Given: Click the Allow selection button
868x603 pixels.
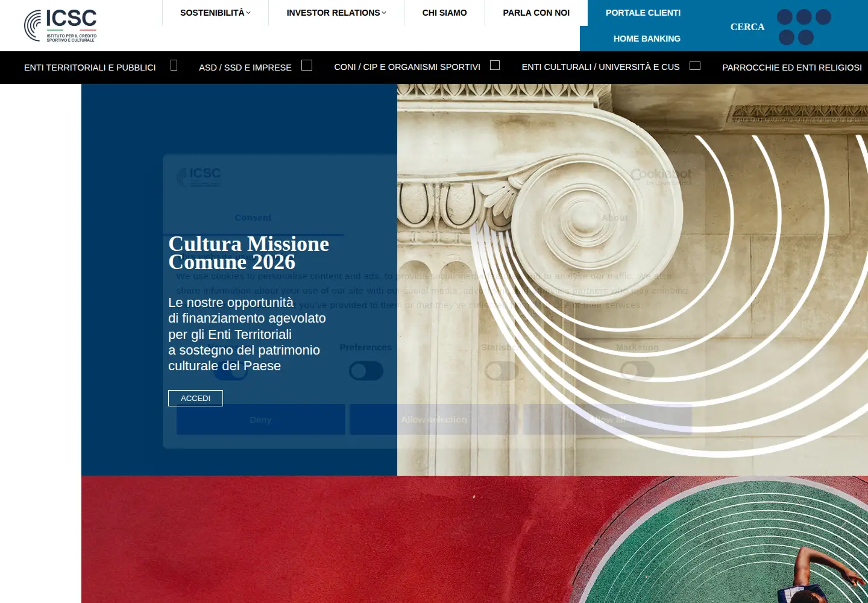Looking at the screenshot, I should click(434, 420).
